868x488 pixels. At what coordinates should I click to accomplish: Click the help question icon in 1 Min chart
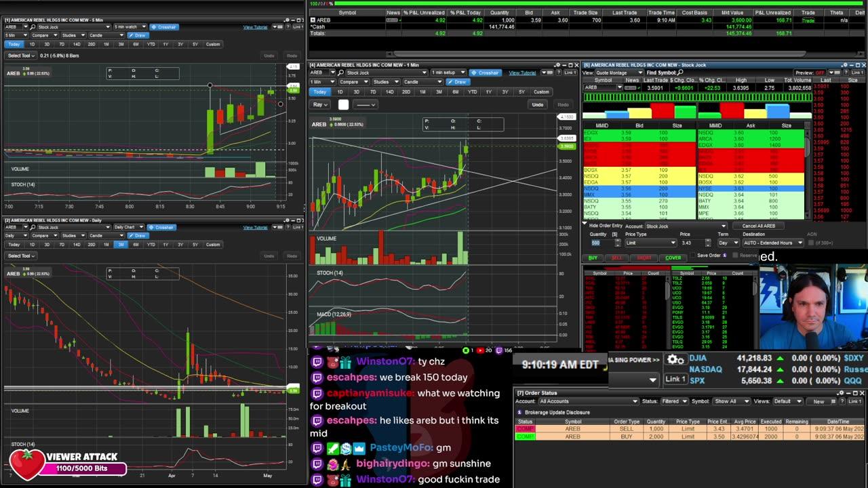click(559, 73)
